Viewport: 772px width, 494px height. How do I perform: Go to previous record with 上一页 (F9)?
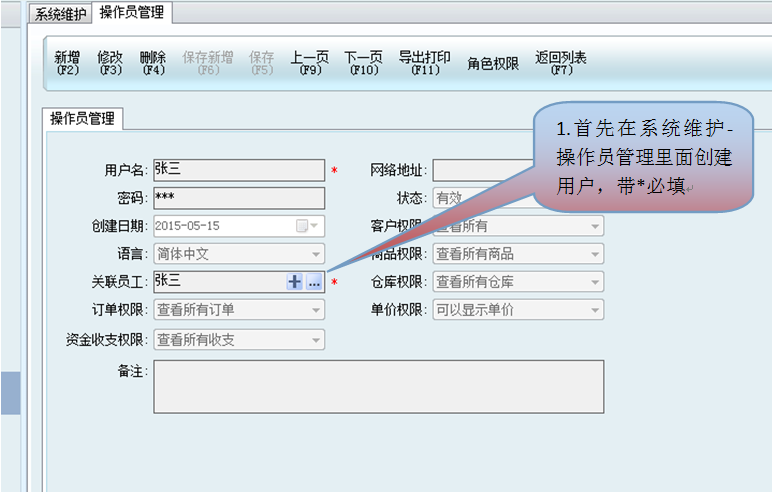[309, 63]
